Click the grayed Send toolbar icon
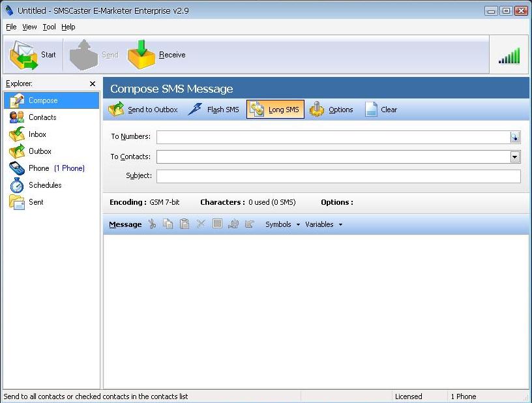 click(83, 55)
